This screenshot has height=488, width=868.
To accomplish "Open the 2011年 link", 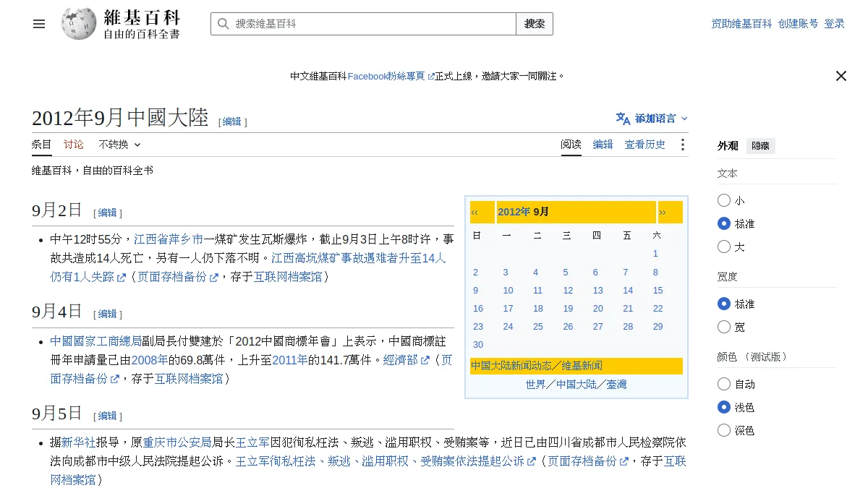I will tap(289, 360).
